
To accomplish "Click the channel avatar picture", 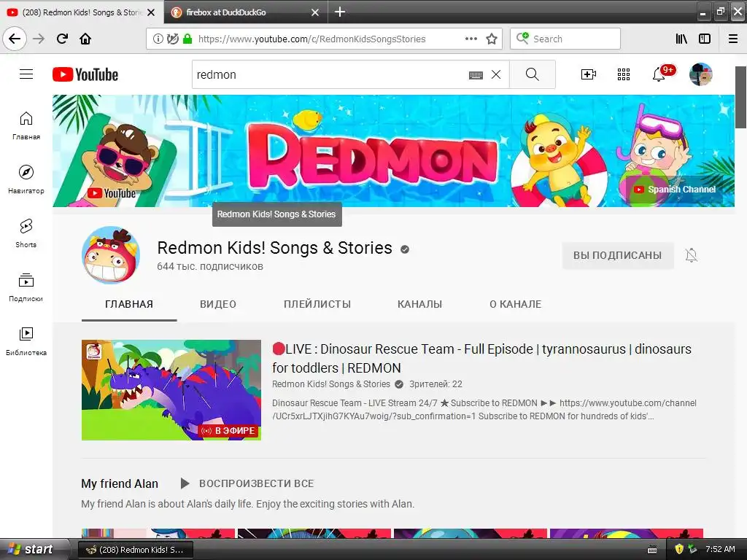I will pyautogui.click(x=111, y=255).
